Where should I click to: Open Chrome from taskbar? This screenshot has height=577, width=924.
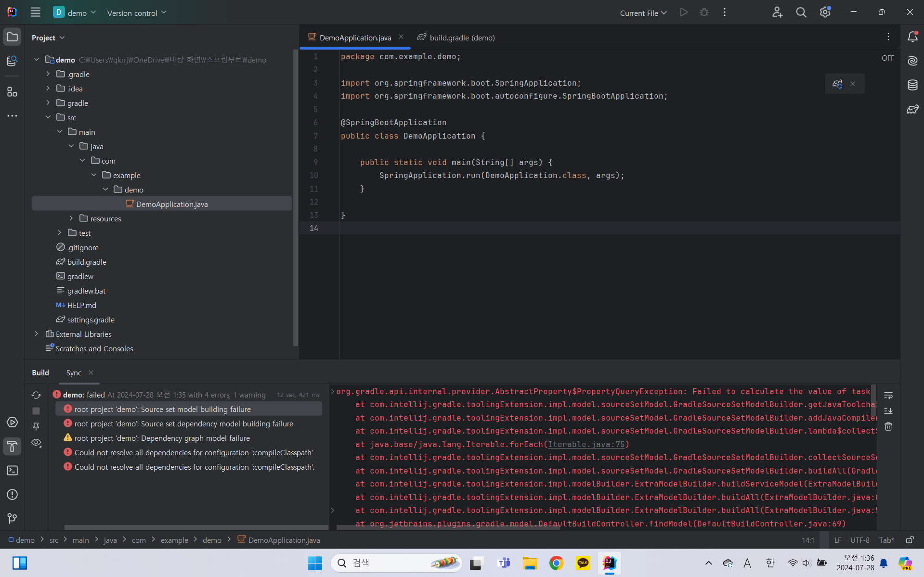click(556, 563)
